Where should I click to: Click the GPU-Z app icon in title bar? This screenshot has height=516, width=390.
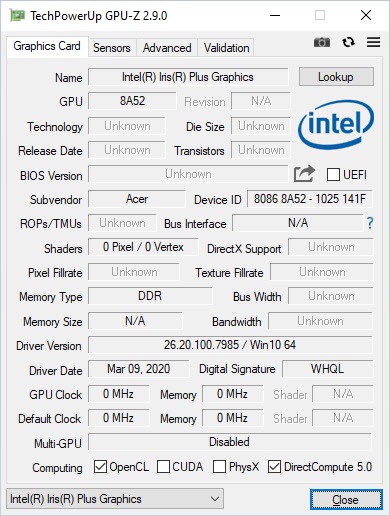pos(17,15)
